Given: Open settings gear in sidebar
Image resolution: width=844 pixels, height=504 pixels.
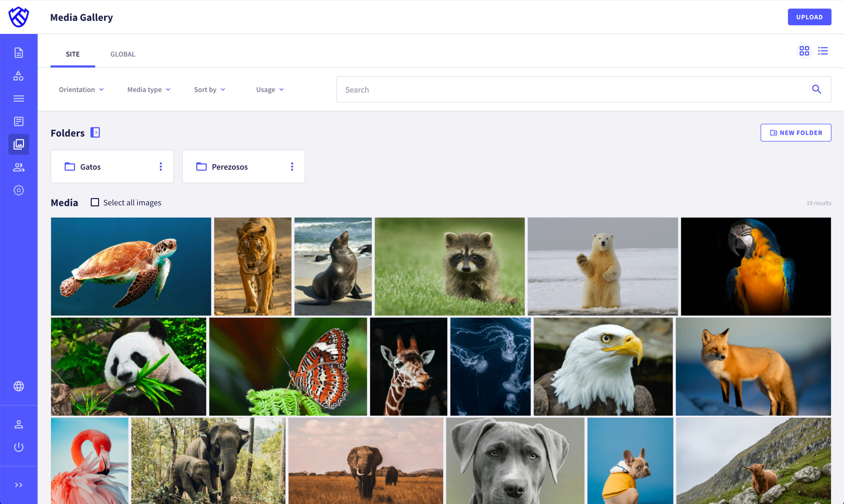Looking at the screenshot, I should tap(19, 190).
